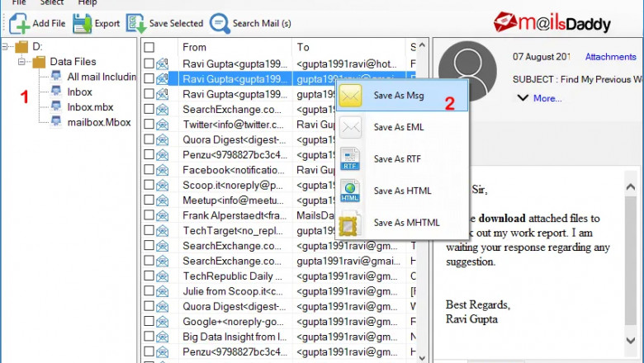
Task: Click the Search Mail magnifier icon
Action: 220,23
